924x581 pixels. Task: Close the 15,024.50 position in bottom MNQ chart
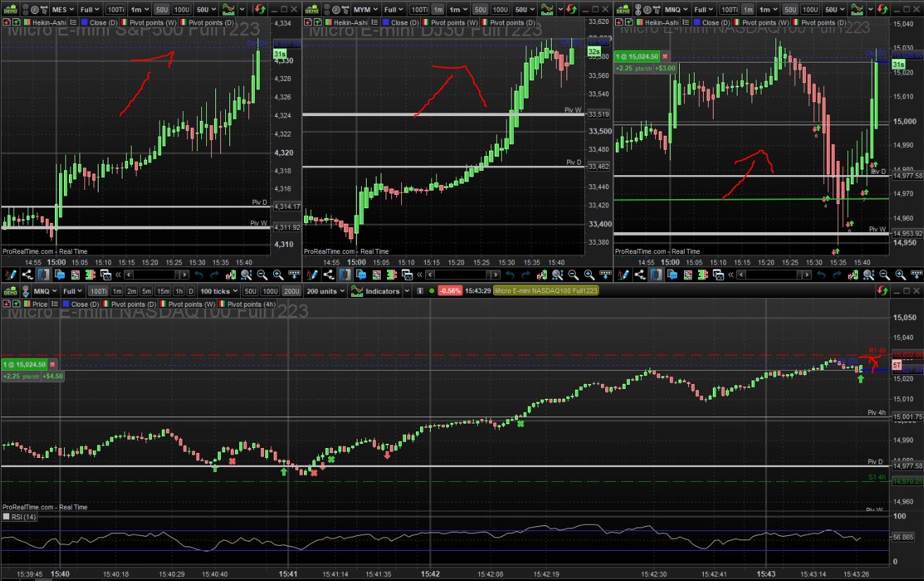(x=52, y=364)
